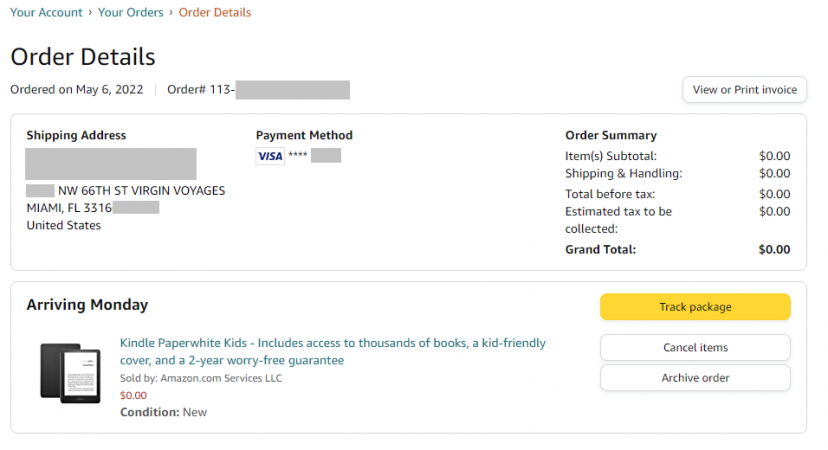Click the chevron after Your Account breadcrumb
The width and height of the screenshot is (828, 450).
[x=90, y=12]
